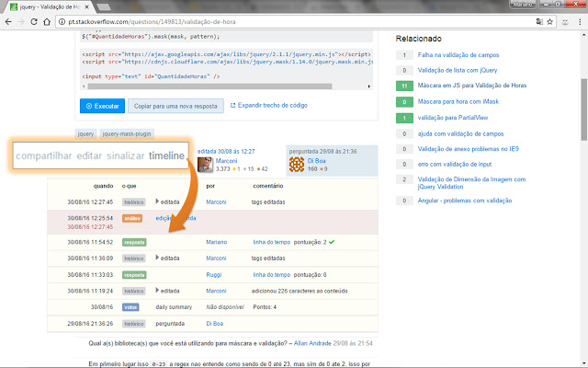Click Copiar para uma nova resposta

click(x=175, y=106)
